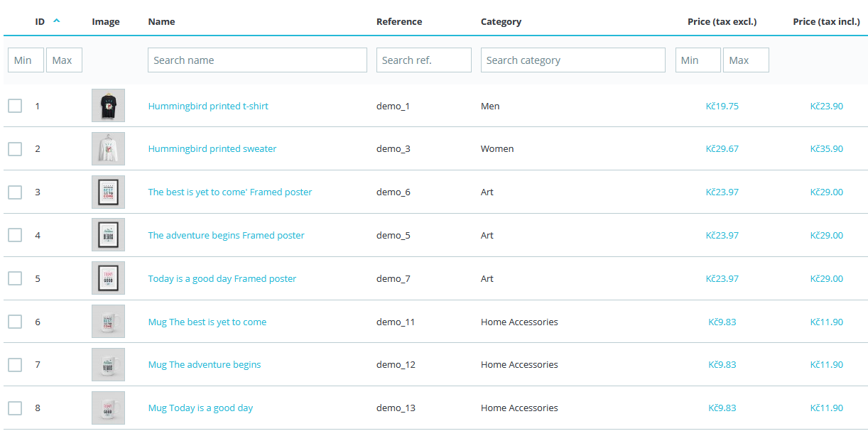Open the Mug The adventure begins thumbnail
The height and width of the screenshot is (431, 868).
click(x=108, y=365)
